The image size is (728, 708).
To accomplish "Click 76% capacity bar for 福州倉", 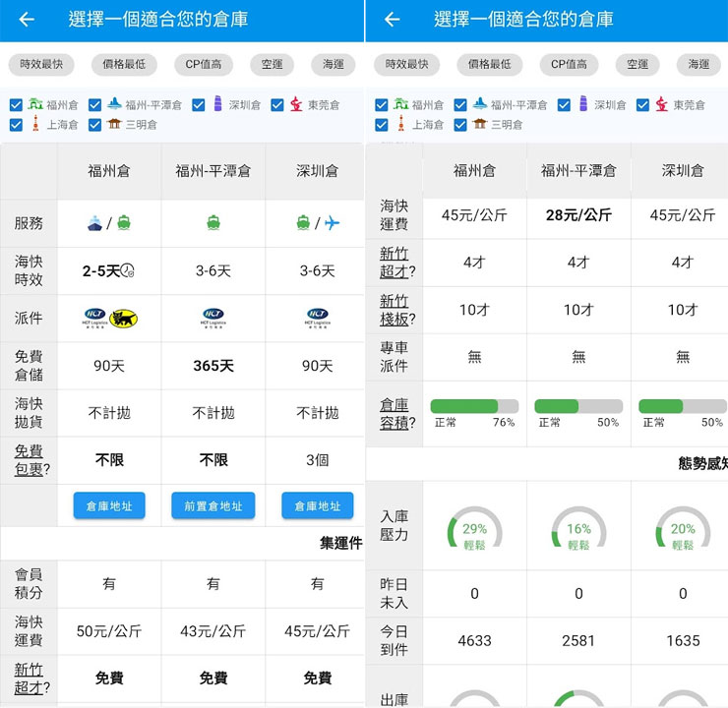I will 474,406.
